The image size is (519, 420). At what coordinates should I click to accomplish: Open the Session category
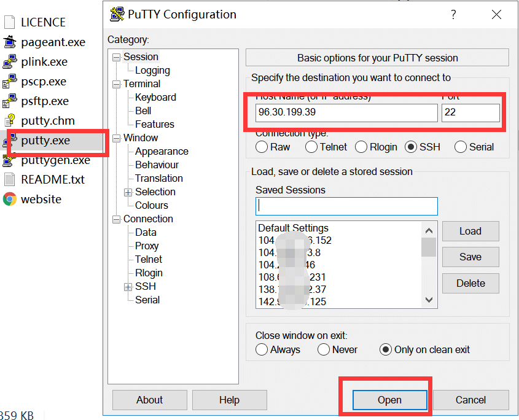141,57
